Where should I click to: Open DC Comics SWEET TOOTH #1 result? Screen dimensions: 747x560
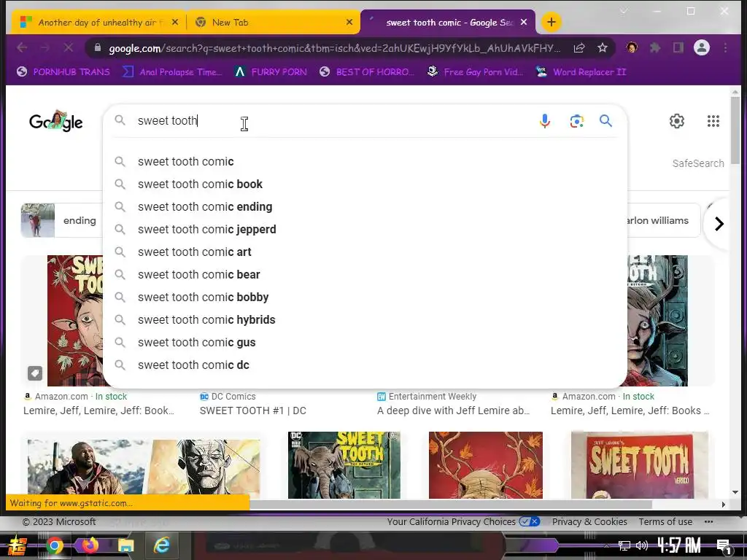(252, 411)
